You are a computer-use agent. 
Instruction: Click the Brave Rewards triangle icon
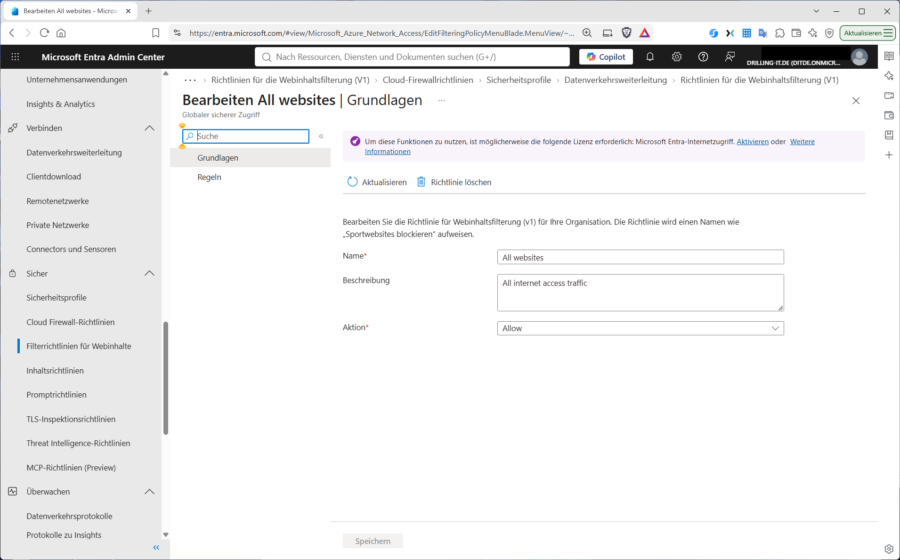point(645,33)
